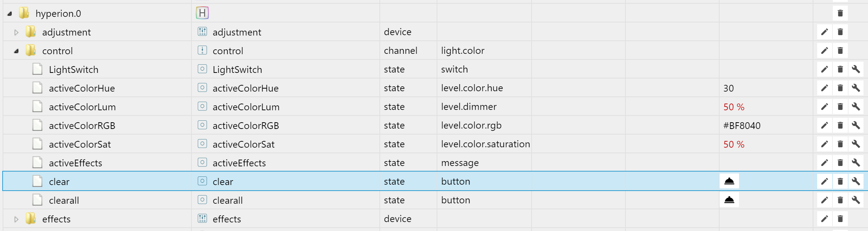Expand the effects device folder
868x231 pixels.
pyautogui.click(x=16, y=219)
